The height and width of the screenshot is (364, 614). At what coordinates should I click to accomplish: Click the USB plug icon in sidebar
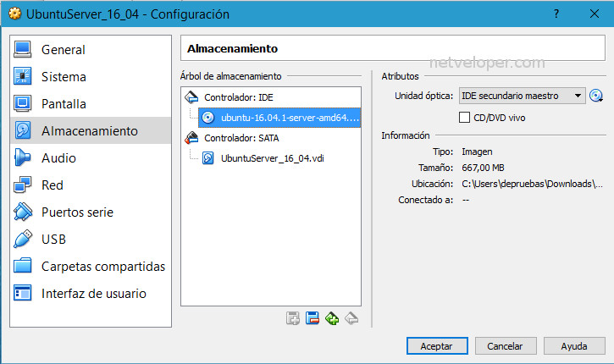(23, 239)
